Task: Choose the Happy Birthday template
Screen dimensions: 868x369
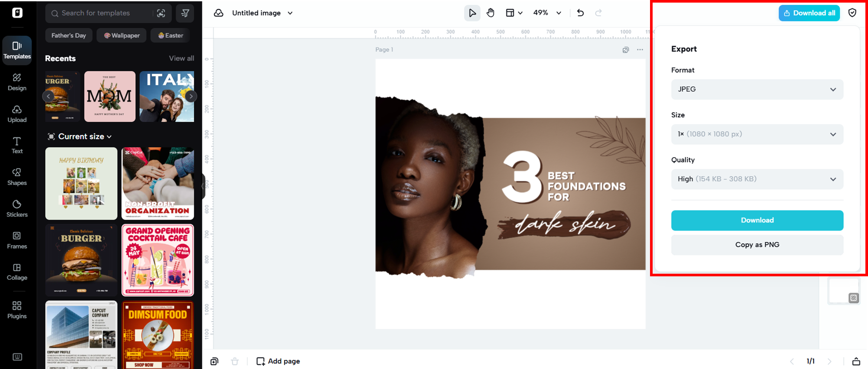Action: pos(81,184)
